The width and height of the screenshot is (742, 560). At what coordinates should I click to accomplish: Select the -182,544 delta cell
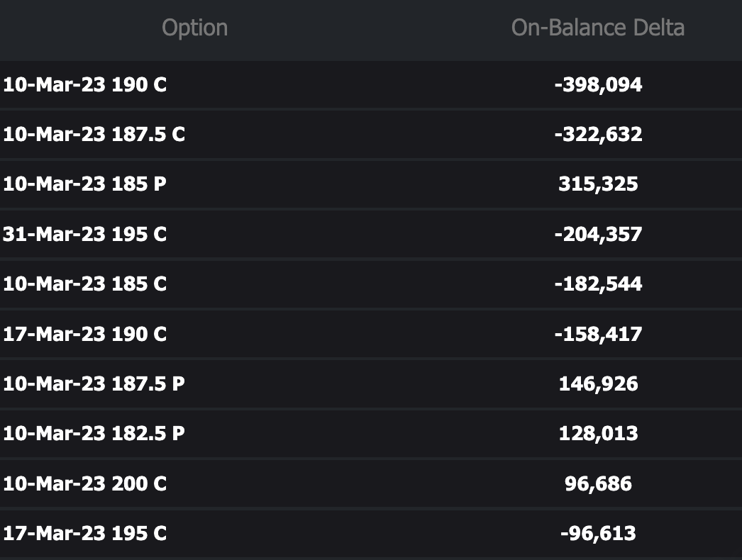pos(598,284)
